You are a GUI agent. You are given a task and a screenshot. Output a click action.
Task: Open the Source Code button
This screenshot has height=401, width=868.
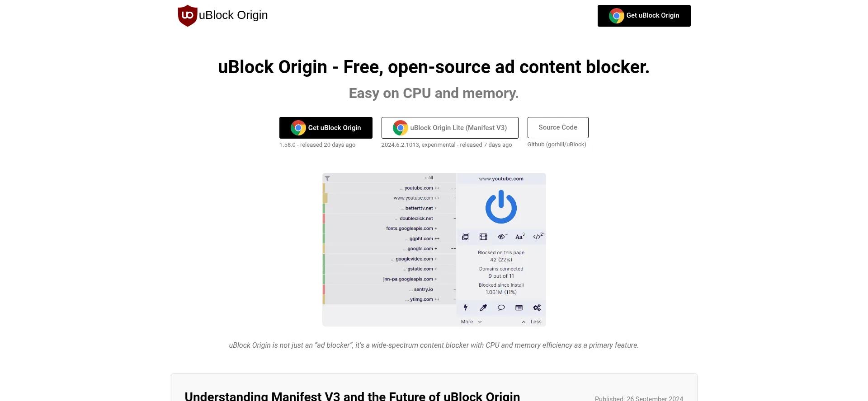[x=558, y=127]
